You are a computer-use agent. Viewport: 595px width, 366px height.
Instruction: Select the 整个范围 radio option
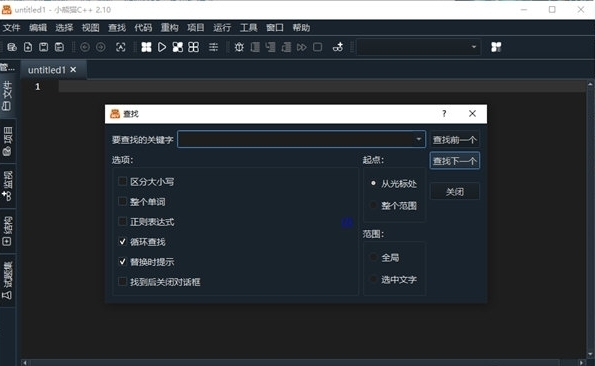tap(373, 206)
